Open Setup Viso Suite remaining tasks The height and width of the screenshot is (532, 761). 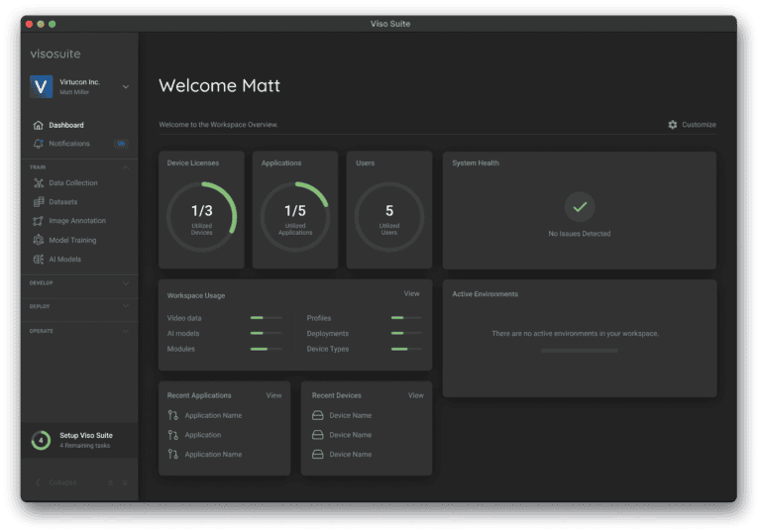pyautogui.click(x=84, y=440)
